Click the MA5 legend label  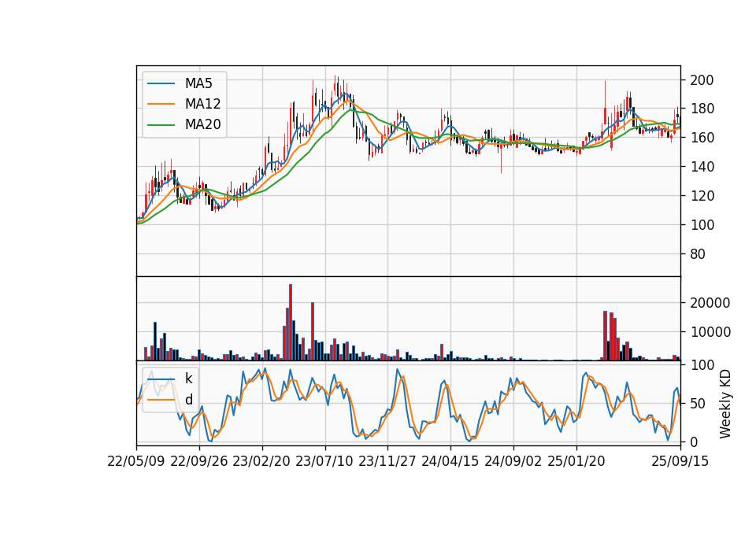tap(198, 83)
